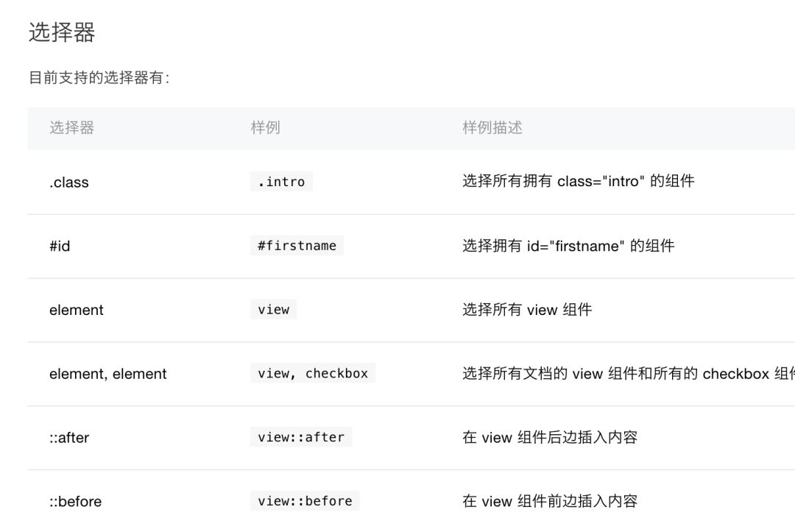Click the 目前支持的选择器有 intro text
Viewport: 795px width, 532px height.
[x=99, y=77]
